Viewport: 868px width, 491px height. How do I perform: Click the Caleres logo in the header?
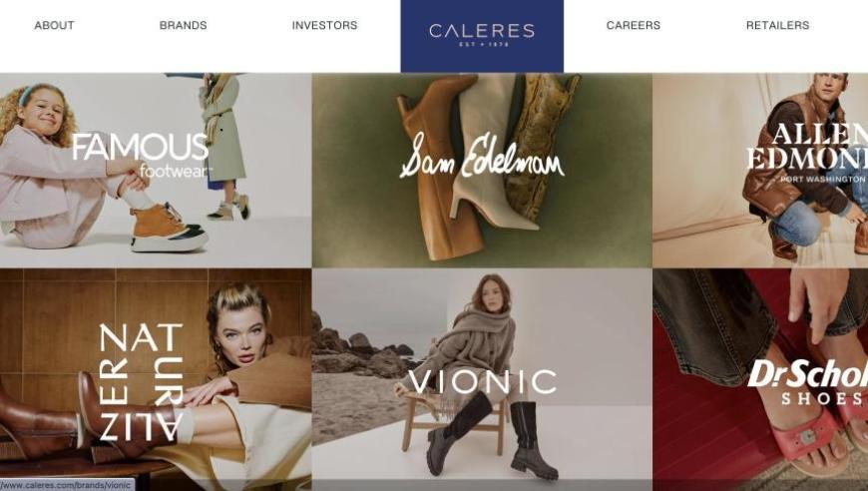coord(482,36)
